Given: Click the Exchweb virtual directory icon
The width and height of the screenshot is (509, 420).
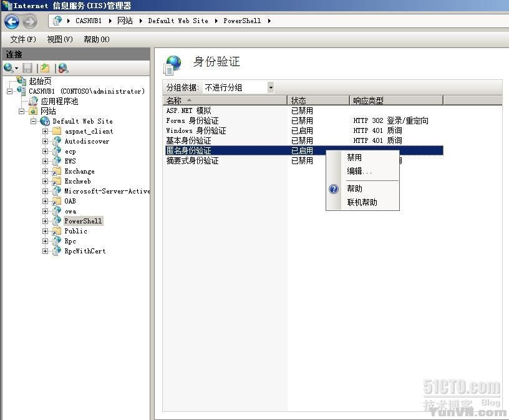Looking at the screenshot, I should click(x=57, y=181).
